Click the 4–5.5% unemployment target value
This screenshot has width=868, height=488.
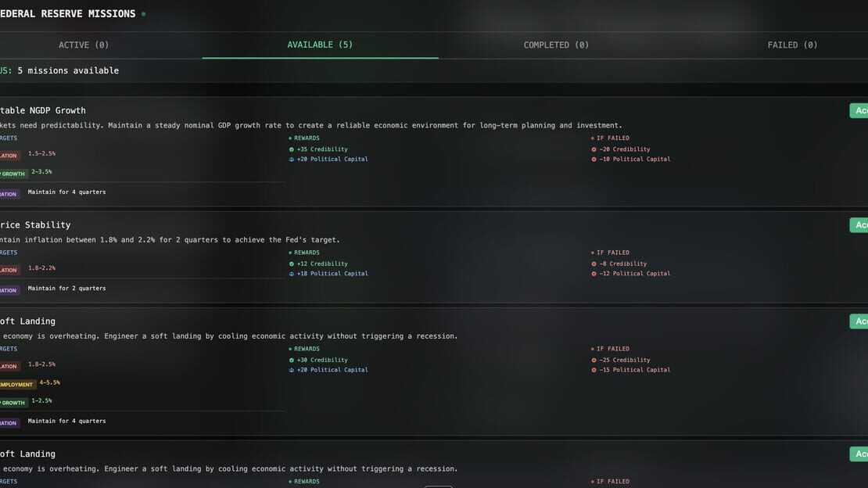pyautogui.click(x=50, y=382)
